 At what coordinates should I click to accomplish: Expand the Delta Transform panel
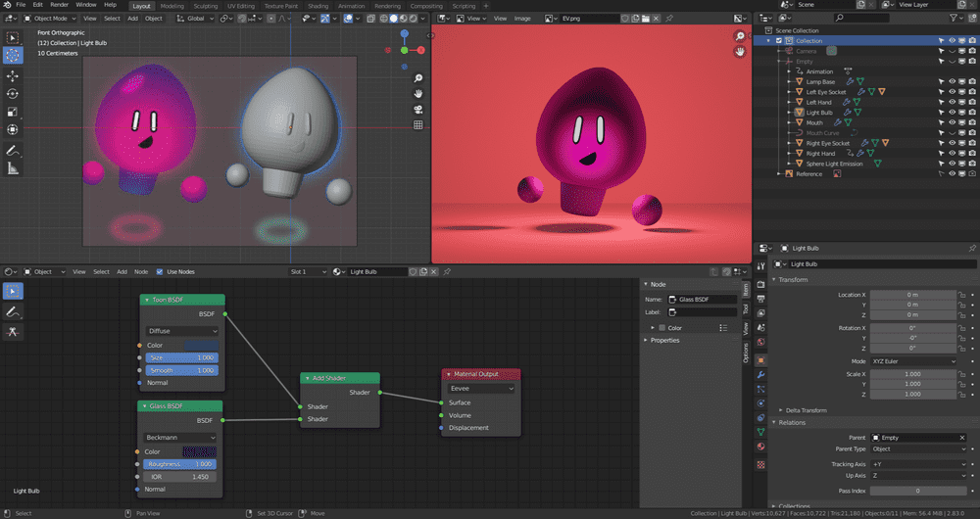[806, 410]
